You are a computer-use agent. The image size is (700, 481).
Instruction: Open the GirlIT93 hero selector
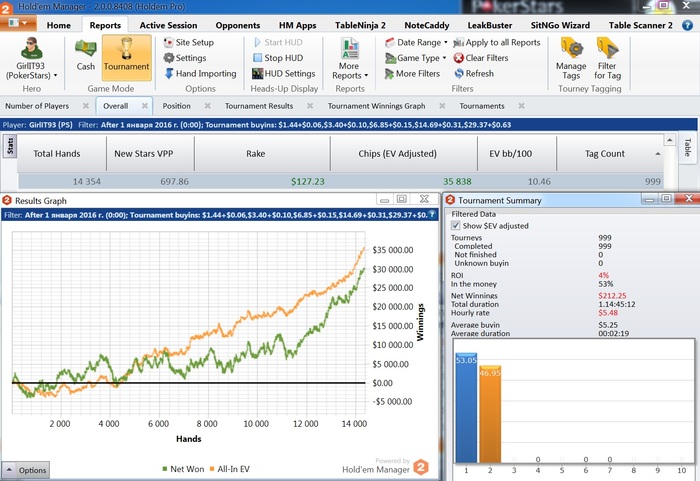click(x=31, y=59)
